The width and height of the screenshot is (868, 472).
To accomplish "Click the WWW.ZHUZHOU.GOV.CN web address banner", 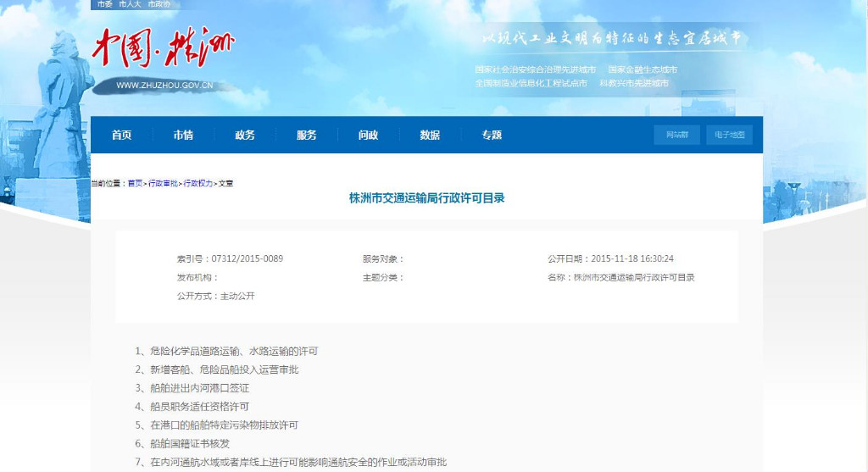I will pyautogui.click(x=164, y=86).
